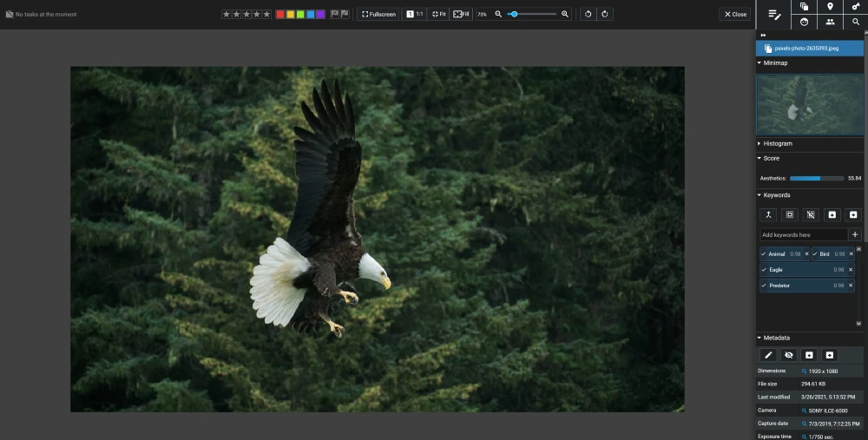Screen dimensions: 868x440
Task: Give a five-star rating with the last star
Action: [x=266, y=15]
